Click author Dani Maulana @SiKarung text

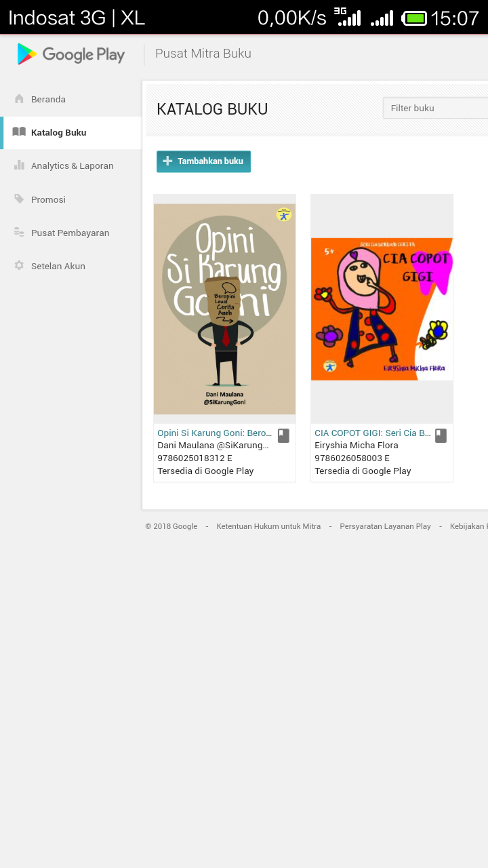[x=213, y=446]
